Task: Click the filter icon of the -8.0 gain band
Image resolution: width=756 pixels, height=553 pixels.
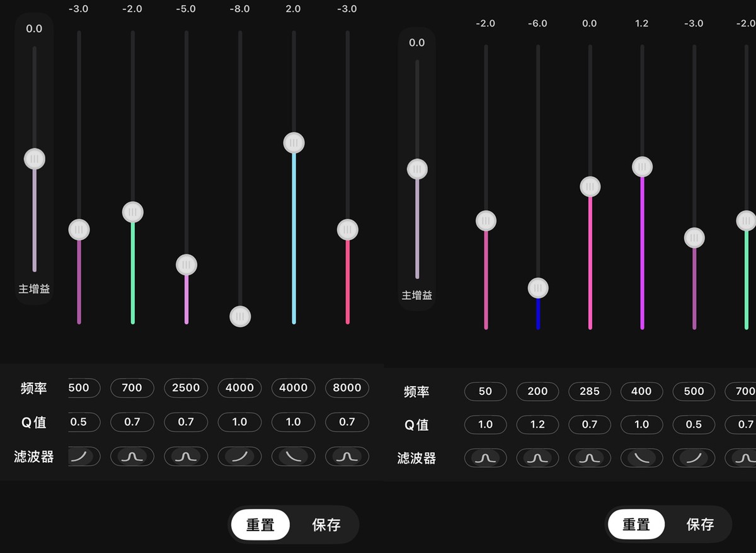Action: pyautogui.click(x=239, y=456)
